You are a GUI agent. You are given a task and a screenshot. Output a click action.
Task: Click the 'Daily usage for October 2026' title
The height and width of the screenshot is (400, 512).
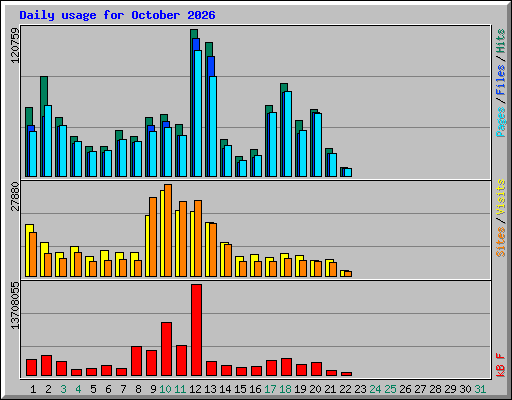click(117, 15)
